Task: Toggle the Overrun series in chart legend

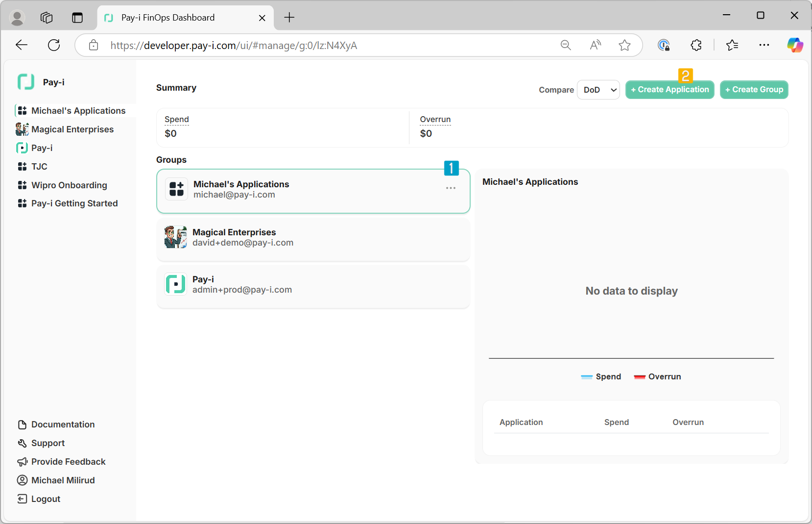Action: pos(657,376)
